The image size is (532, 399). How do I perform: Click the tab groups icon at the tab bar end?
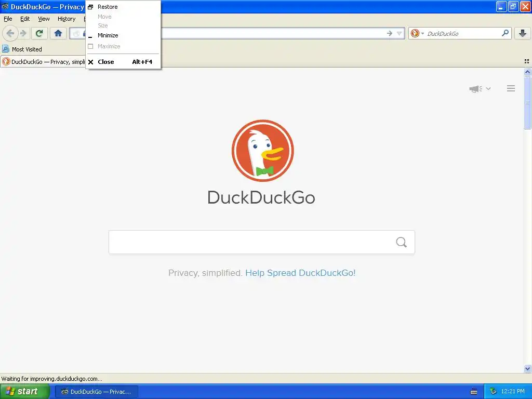click(x=527, y=61)
